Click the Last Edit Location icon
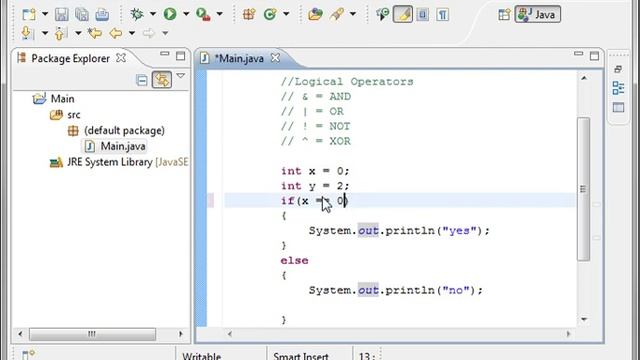The width and height of the screenshot is (640, 360). 95,33
